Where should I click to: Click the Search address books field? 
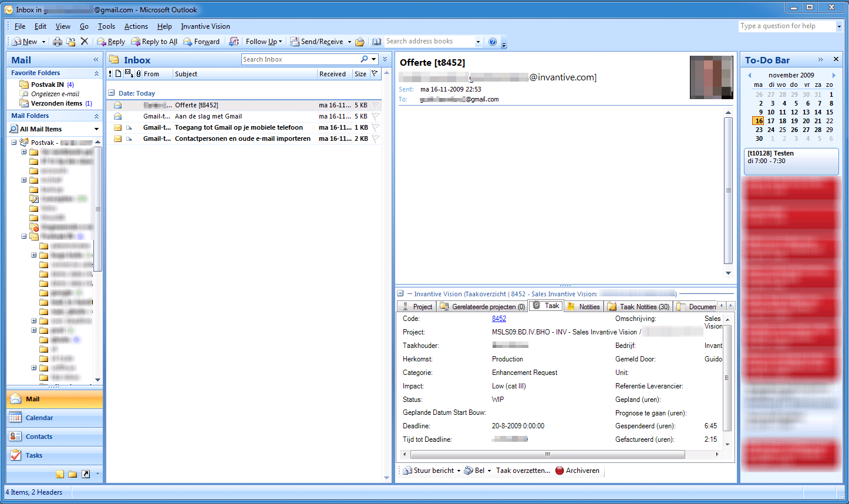click(429, 42)
